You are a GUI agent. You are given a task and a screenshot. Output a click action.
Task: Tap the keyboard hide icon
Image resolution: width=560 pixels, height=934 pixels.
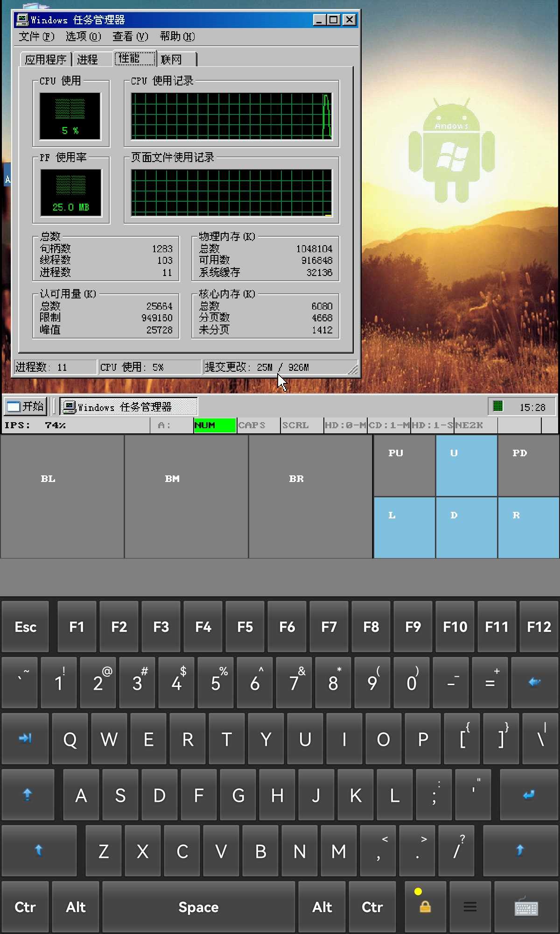click(526, 907)
